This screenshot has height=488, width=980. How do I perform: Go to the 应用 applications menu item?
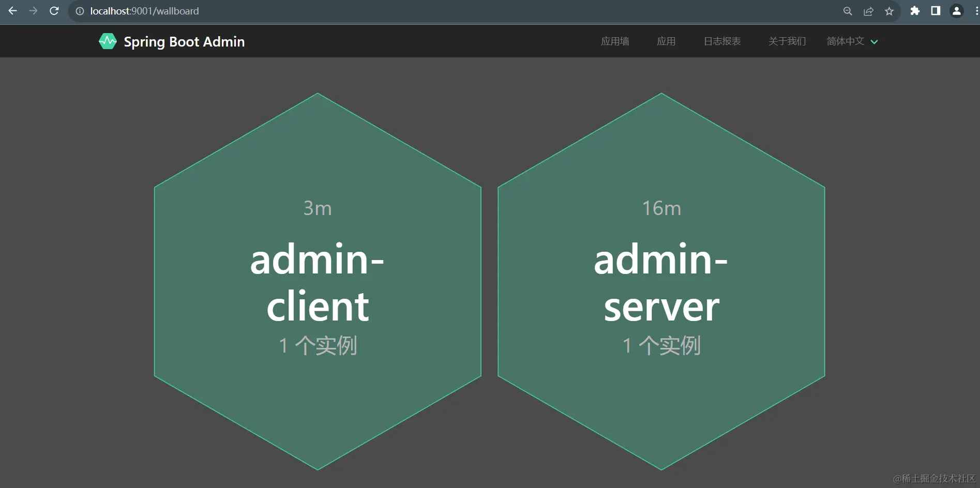pyautogui.click(x=666, y=41)
